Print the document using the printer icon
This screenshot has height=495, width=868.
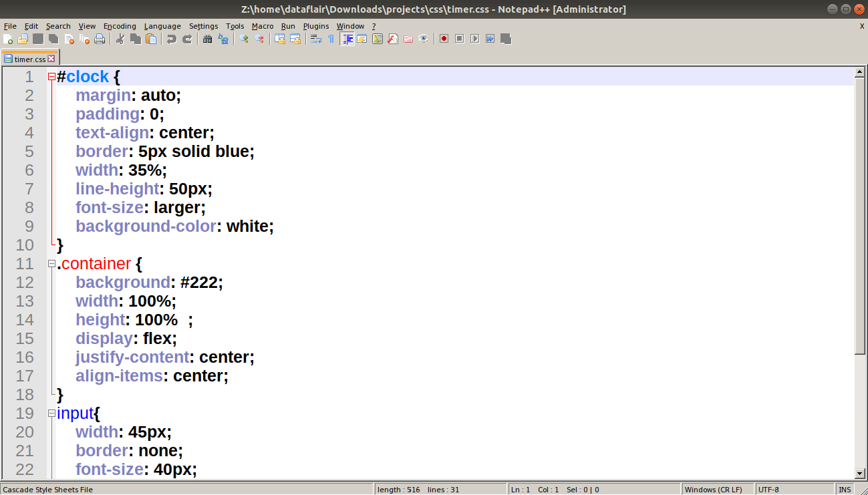click(100, 39)
